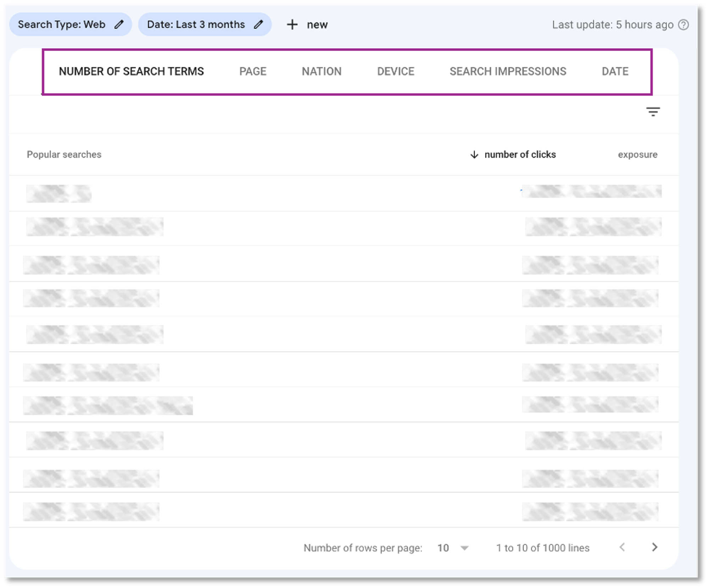Add a new filter with plus icon
The image size is (709, 588).
point(292,24)
